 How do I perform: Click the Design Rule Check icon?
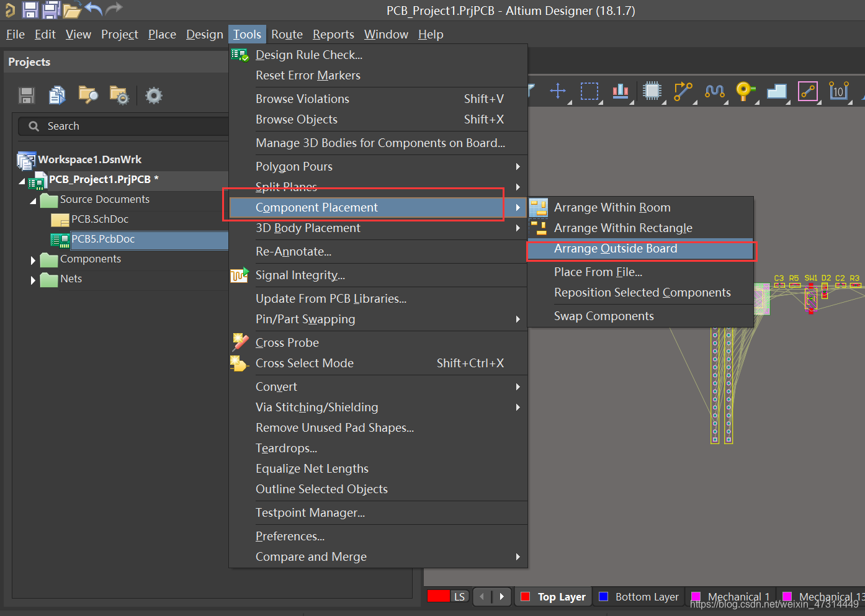click(x=240, y=55)
